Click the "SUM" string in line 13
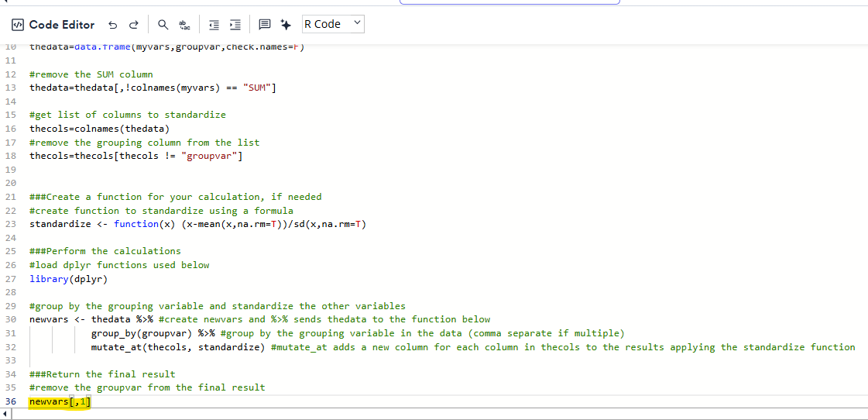This screenshot has width=868, height=420. 256,88
